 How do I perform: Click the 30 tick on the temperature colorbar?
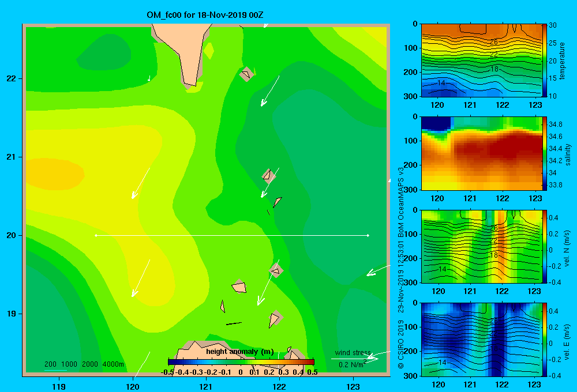pyautogui.click(x=553, y=25)
